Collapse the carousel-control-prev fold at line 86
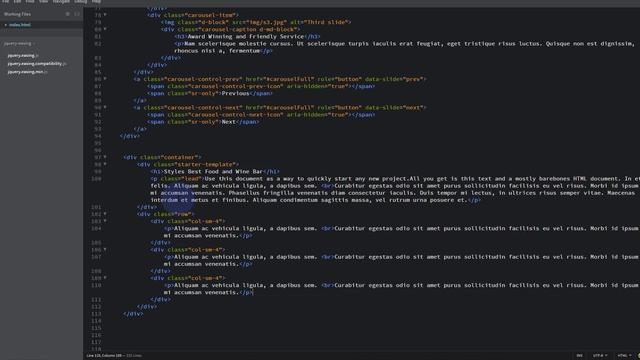The width and height of the screenshot is (640, 360). [105, 79]
